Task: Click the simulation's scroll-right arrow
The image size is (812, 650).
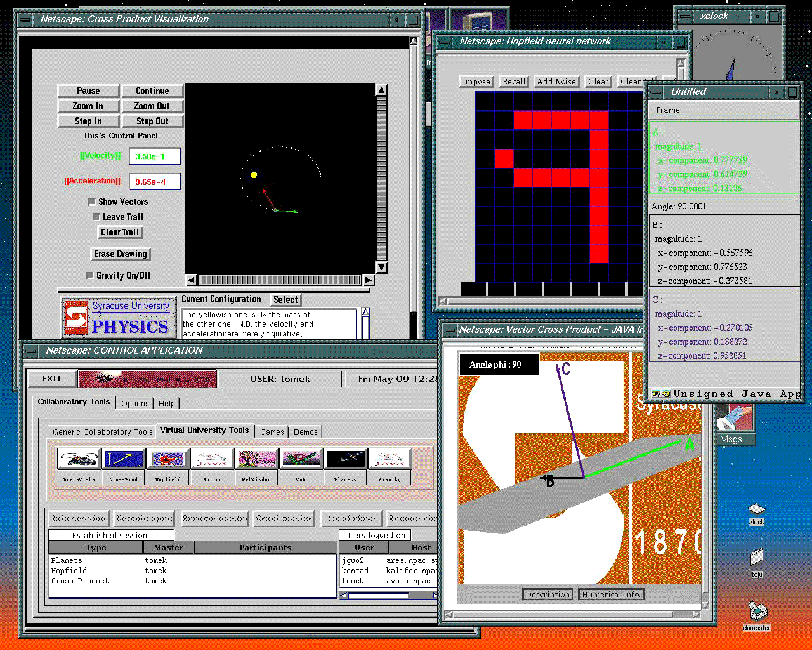Action: [368, 280]
